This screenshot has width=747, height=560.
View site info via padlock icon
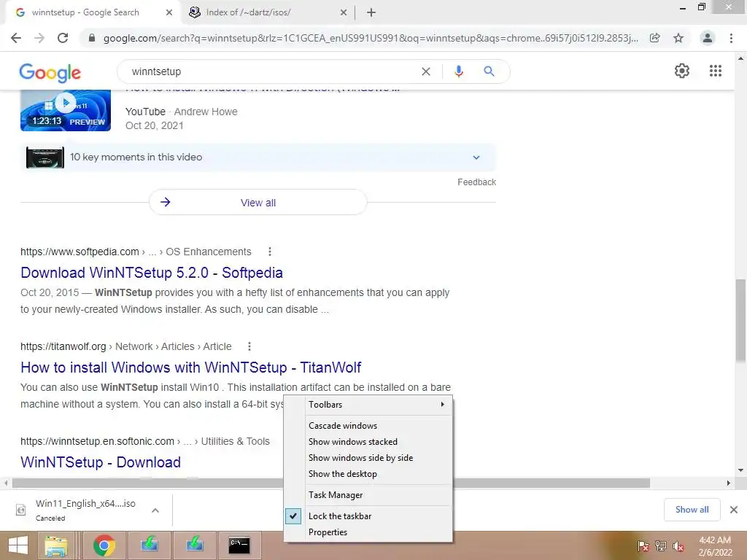pyautogui.click(x=92, y=38)
